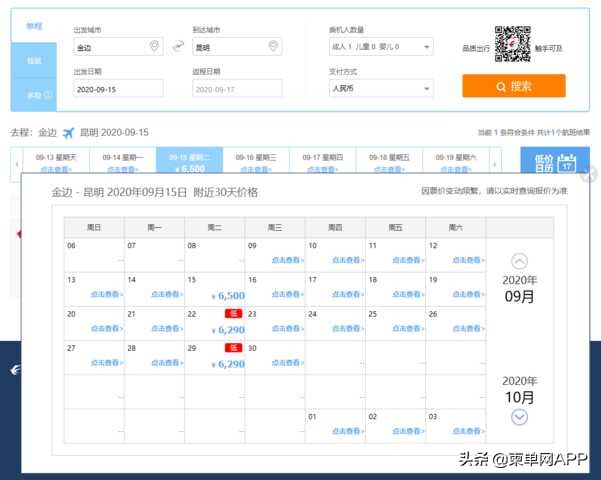Select the one-way trip tab at top
Image resolution: width=601 pixels, height=480 pixels.
coord(34,26)
